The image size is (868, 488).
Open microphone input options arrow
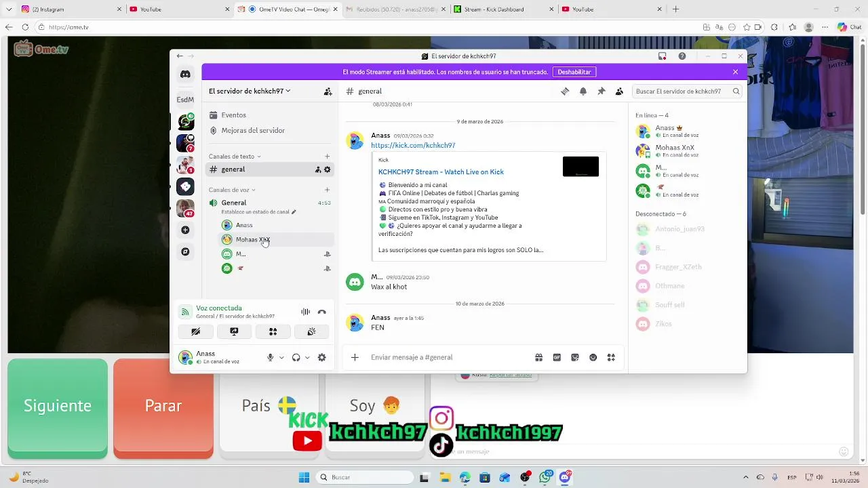pyautogui.click(x=281, y=357)
